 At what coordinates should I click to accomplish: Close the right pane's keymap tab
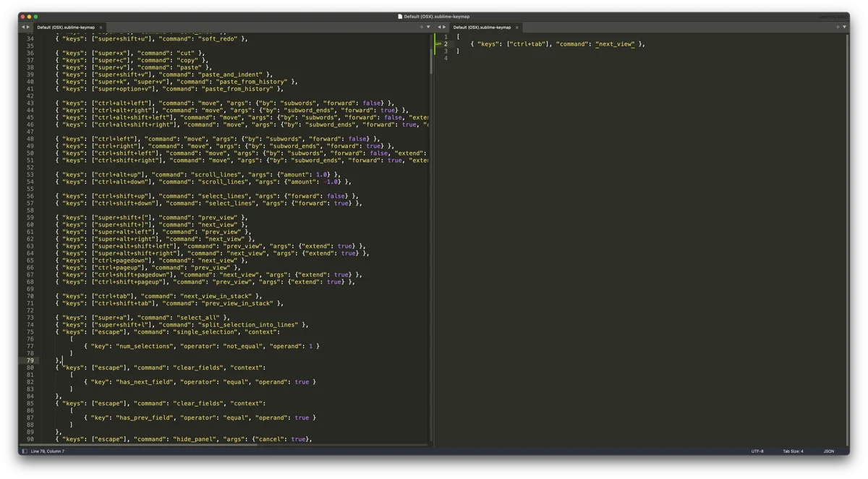click(x=516, y=27)
